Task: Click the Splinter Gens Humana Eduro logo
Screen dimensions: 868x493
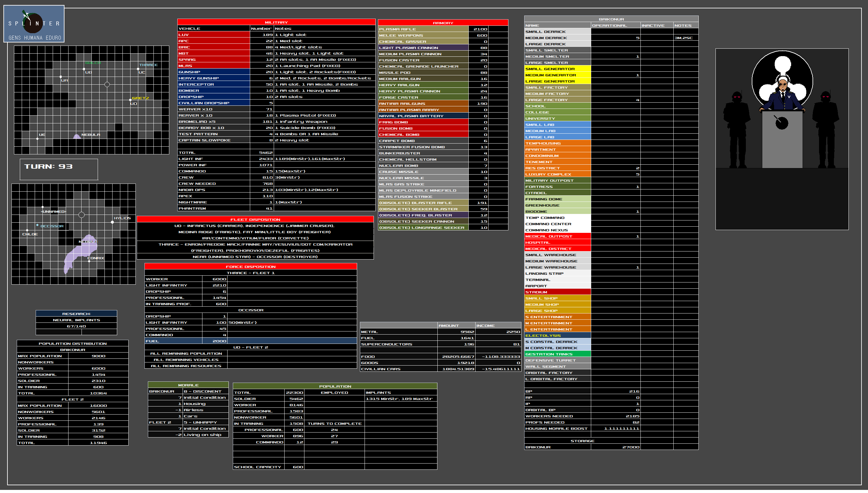Action: coord(34,24)
